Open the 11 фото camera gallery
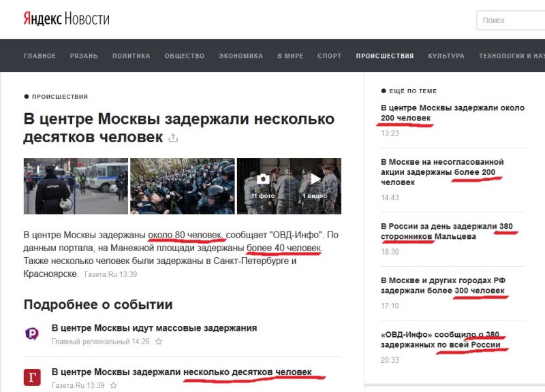The image size is (545, 392). [262, 186]
